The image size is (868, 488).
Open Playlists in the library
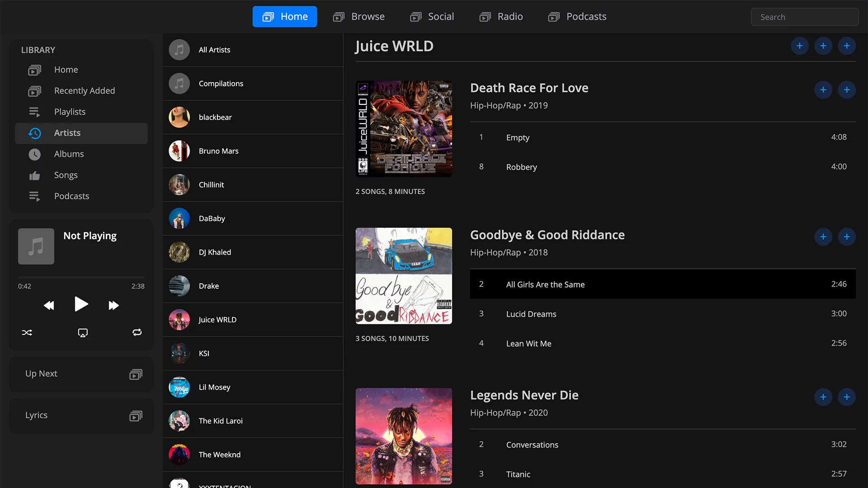tap(81, 112)
